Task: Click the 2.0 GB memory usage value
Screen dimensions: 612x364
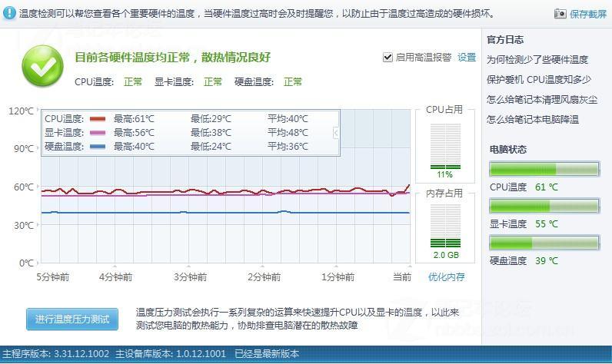Action: [446, 255]
